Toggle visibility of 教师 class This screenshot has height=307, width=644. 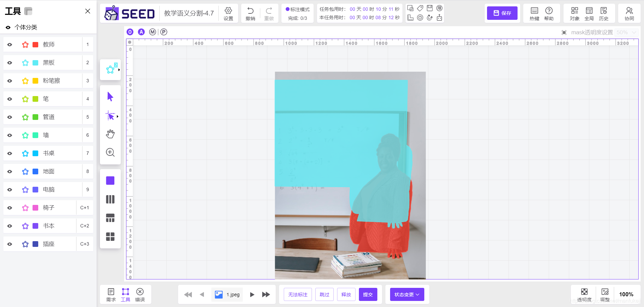[10, 45]
